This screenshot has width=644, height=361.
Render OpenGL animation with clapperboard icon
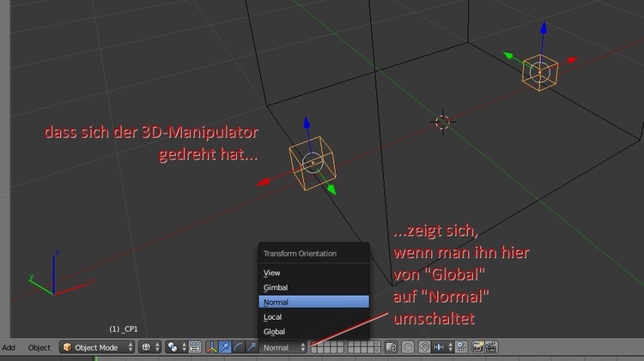pyautogui.click(x=492, y=347)
